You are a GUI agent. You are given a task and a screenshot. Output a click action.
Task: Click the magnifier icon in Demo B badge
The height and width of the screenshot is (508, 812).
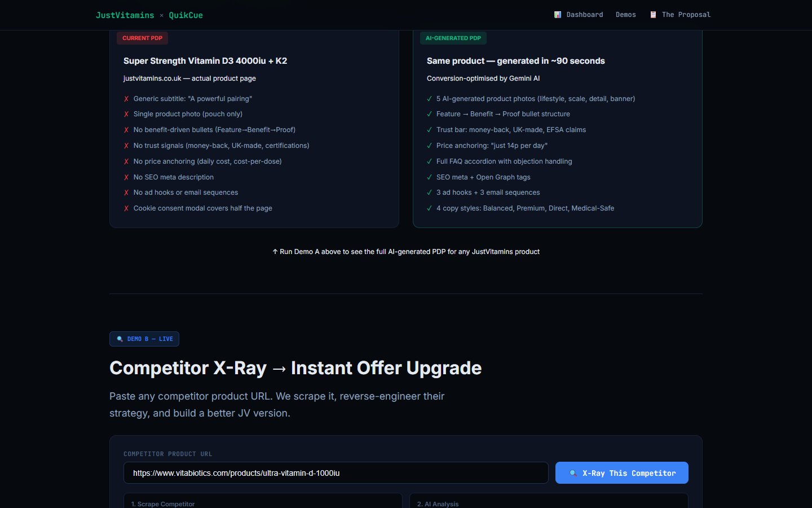(120, 339)
